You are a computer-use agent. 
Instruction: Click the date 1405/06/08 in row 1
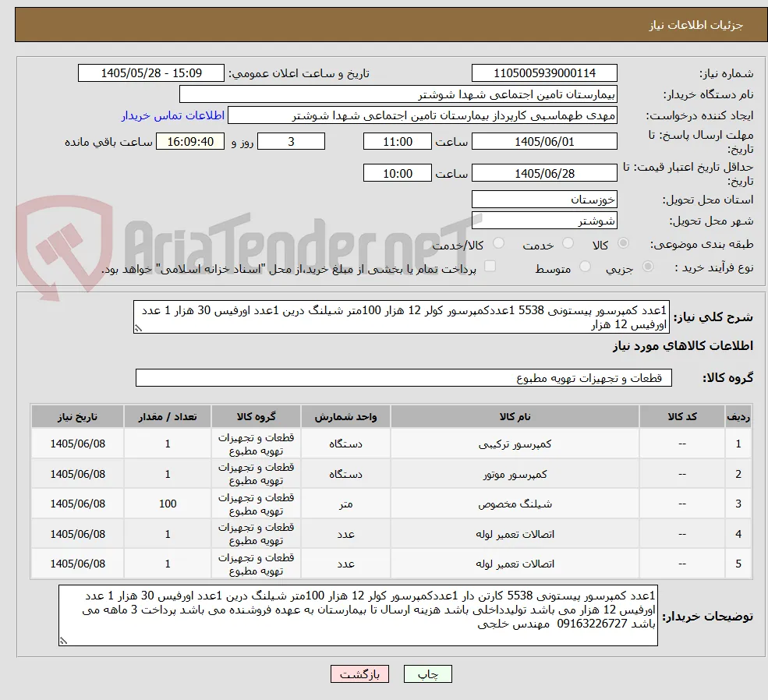77,444
